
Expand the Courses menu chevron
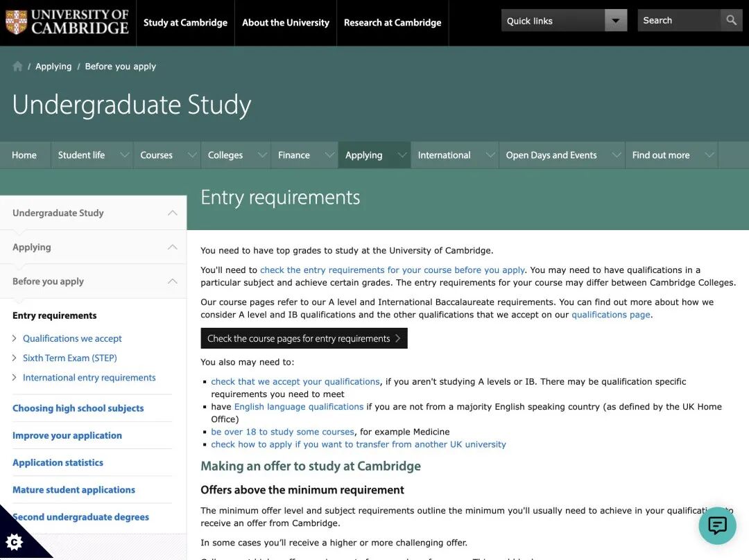[x=192, y=155]
